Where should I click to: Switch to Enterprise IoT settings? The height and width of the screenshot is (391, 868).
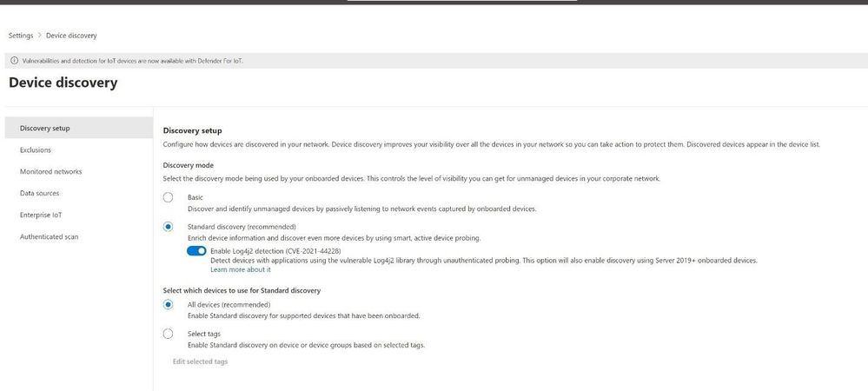(x=41, y=215)
